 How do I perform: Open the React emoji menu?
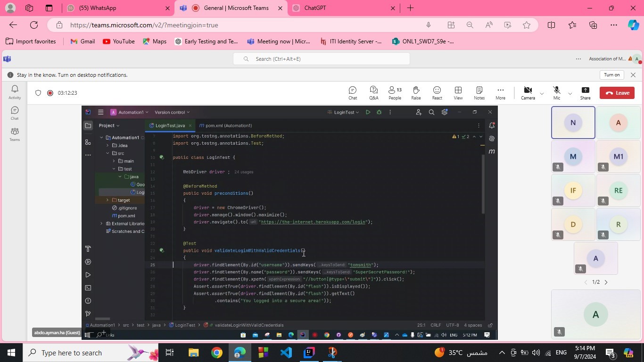tap(437, 92)
